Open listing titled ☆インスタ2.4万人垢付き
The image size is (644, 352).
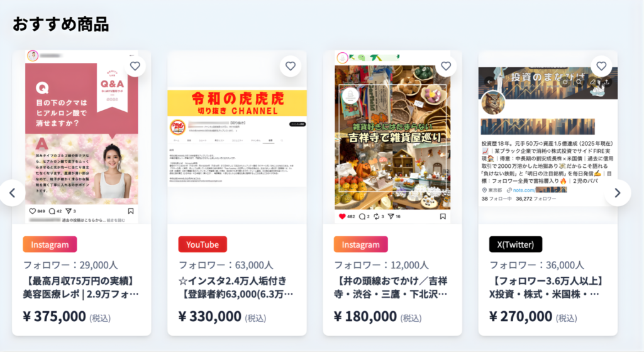pos(236,287)
